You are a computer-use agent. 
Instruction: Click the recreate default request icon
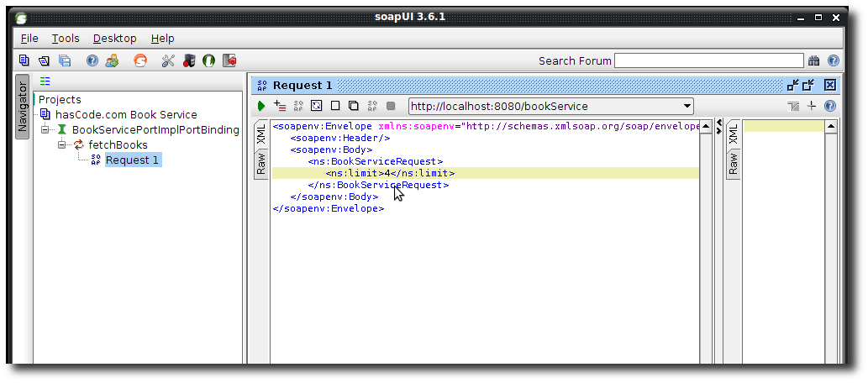(316, 106)
